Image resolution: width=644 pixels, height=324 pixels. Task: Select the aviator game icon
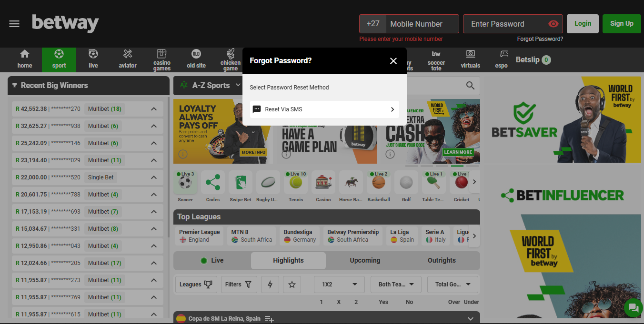127,59
